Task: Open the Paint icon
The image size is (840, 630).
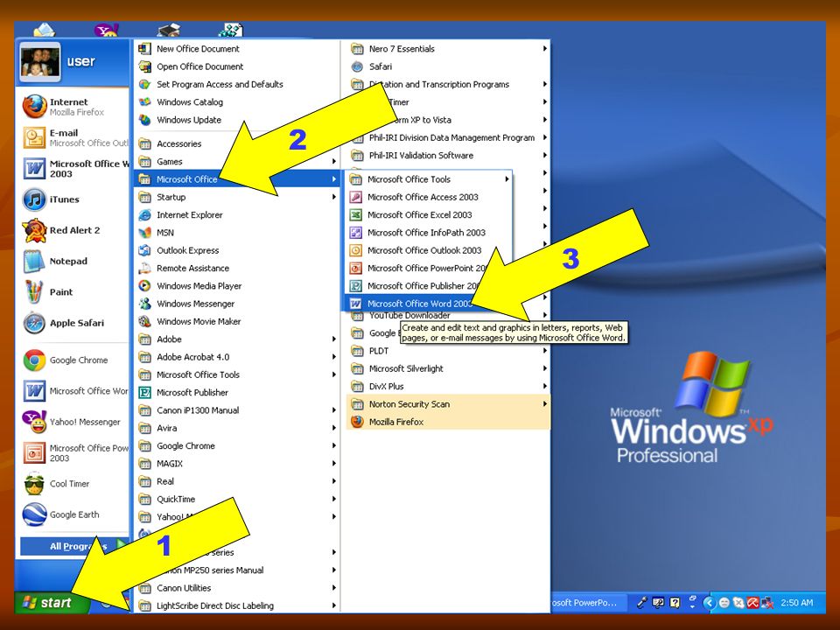Action: pyautogui.click(x=34, y=292)
